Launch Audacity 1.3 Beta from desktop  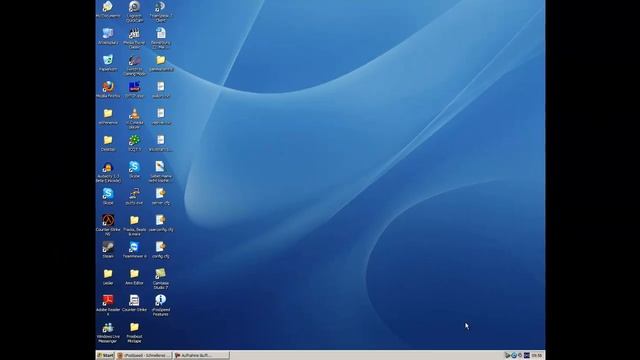click(x=108, y=167)
